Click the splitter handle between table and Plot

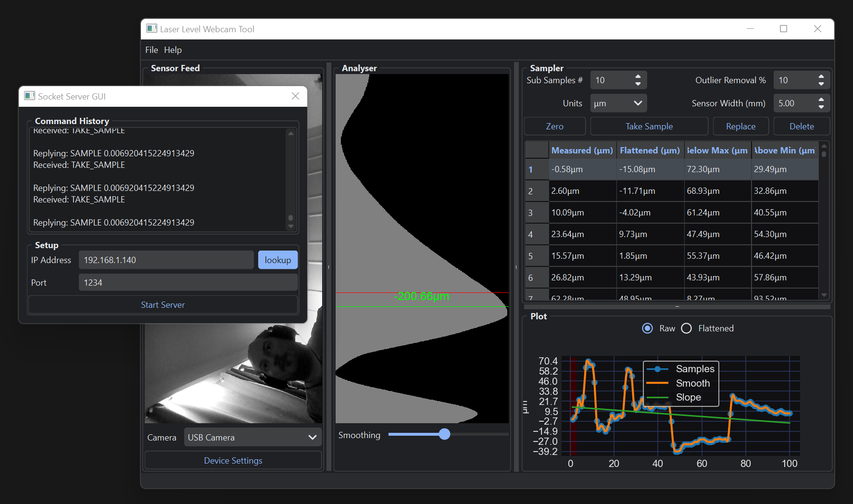click(677, 307)
